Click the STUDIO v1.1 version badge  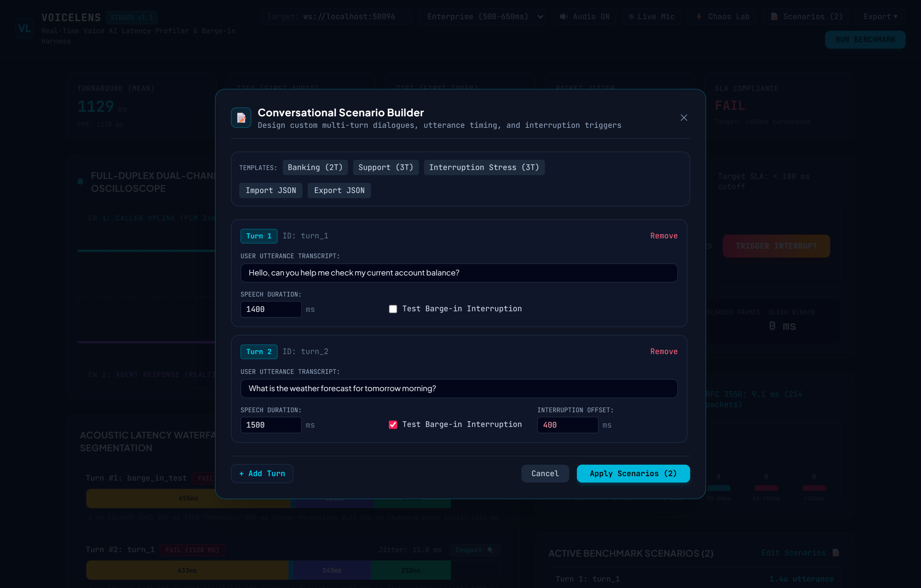pyautogui.click(x=131, y=18)
